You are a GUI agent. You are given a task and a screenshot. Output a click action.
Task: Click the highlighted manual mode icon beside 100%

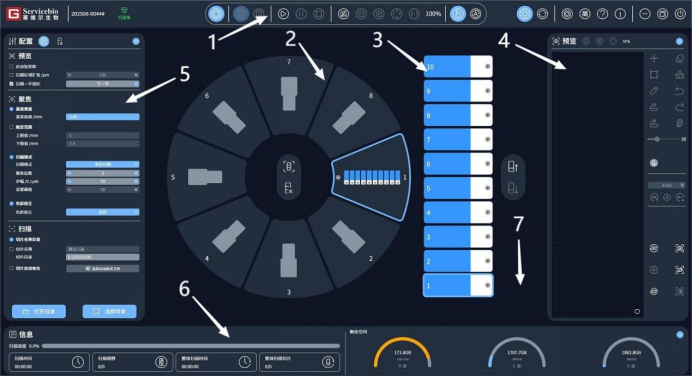(458, 14)
